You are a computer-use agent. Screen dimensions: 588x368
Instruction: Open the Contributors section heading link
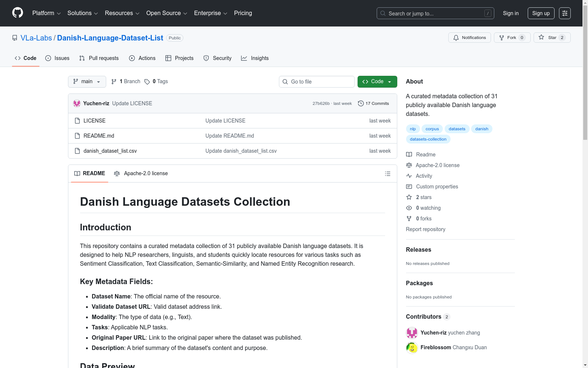pyautogui.click(x=428, y=316)
